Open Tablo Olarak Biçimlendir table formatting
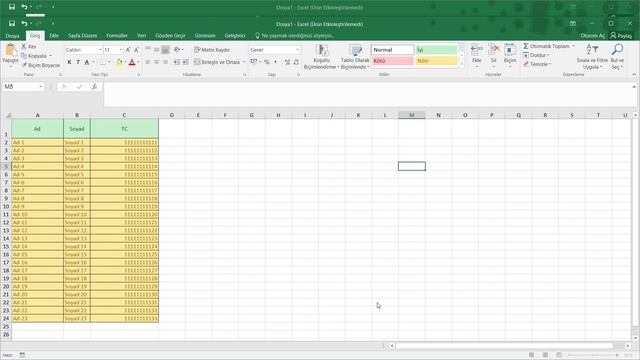Viewport: 640px width, 360px height. click(355, 56)
